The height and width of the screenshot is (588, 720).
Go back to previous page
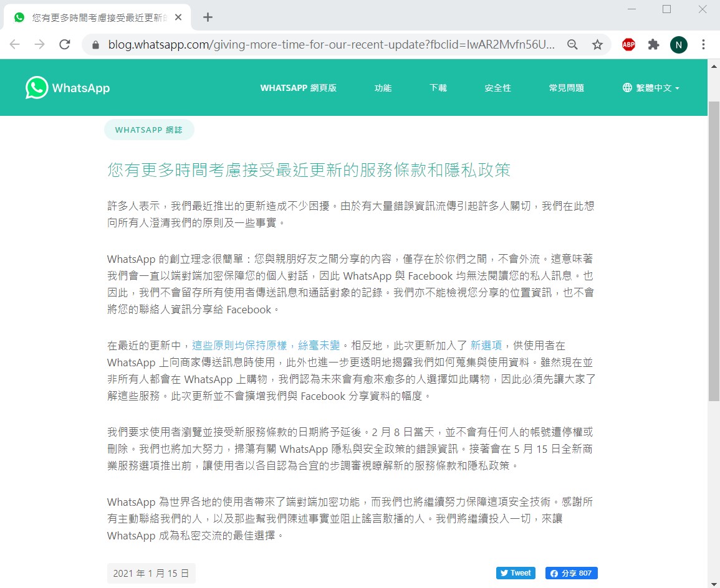click(15, 44)
